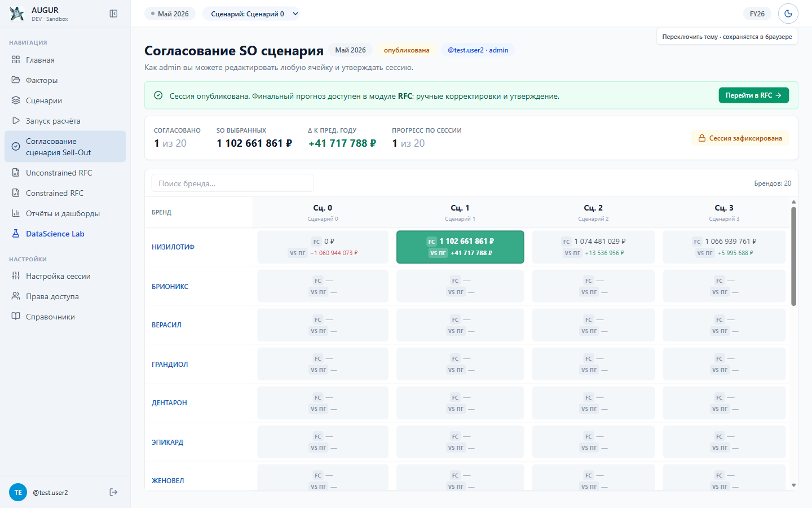Open Constrained RFC page
This screenshot has width=812, height=508.
tap(65, 193)
